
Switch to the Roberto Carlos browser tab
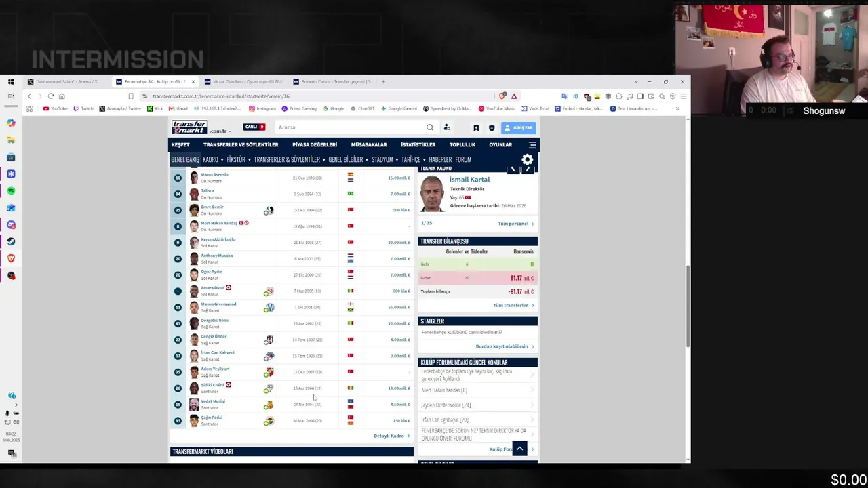tap(334, 81)
